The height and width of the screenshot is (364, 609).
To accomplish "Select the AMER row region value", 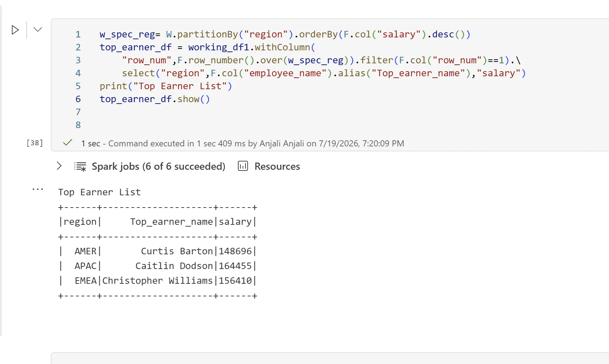I will 86,251.
